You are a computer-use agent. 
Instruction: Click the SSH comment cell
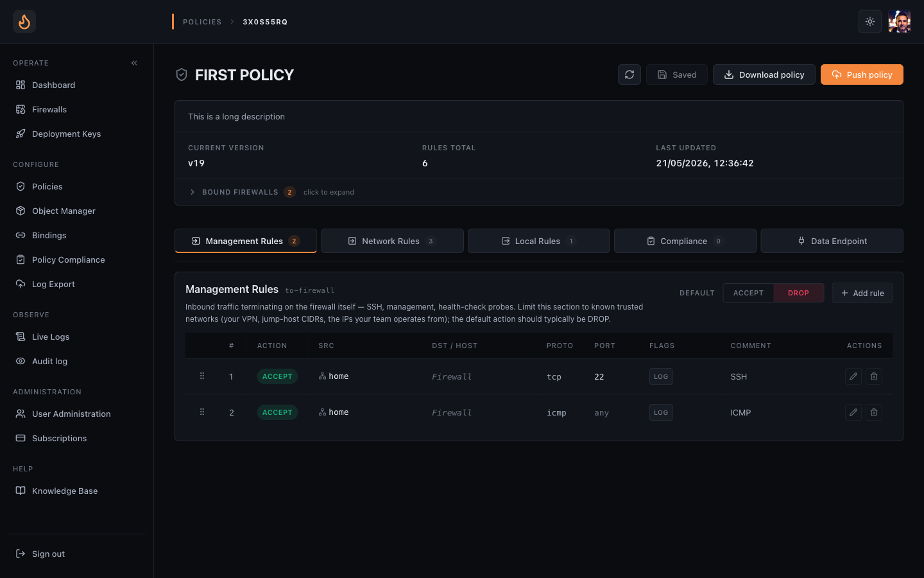click(x=739, y=377)
